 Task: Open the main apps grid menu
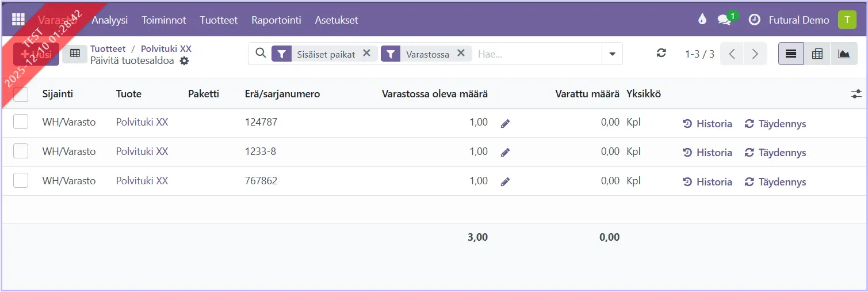pos(18,20)
